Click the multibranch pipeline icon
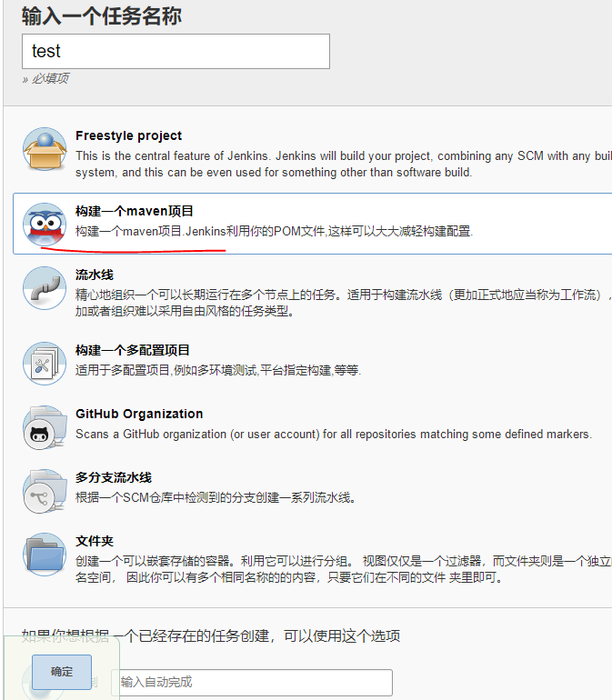Screen dimensions: 612x700 [45, 491]
